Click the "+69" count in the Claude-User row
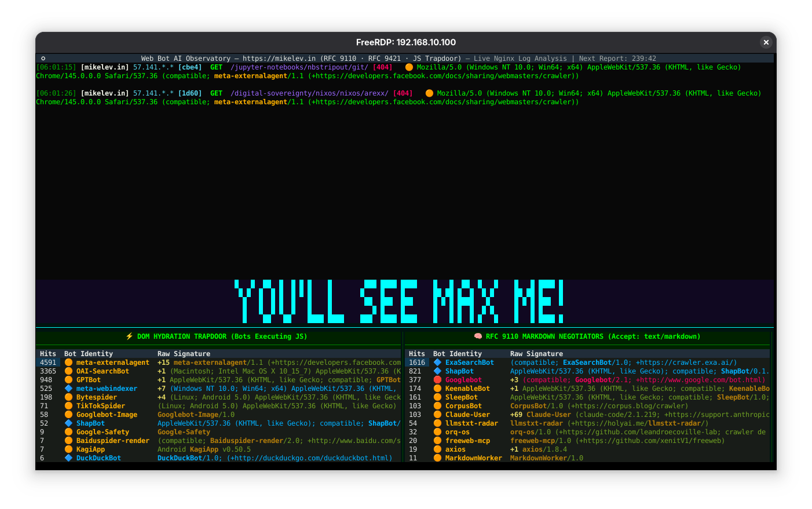Image resolution: width=812 pixels, height=509 pixels. click(x=516, y=415)
